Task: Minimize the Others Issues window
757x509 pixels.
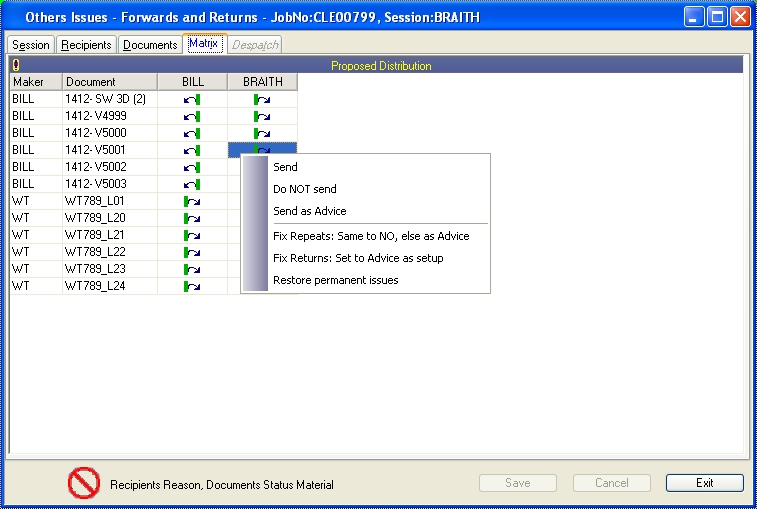Action: coord(694,17)
